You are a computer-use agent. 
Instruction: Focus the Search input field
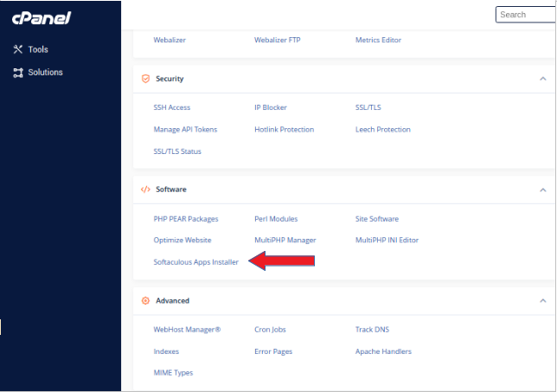pos(526,15)
